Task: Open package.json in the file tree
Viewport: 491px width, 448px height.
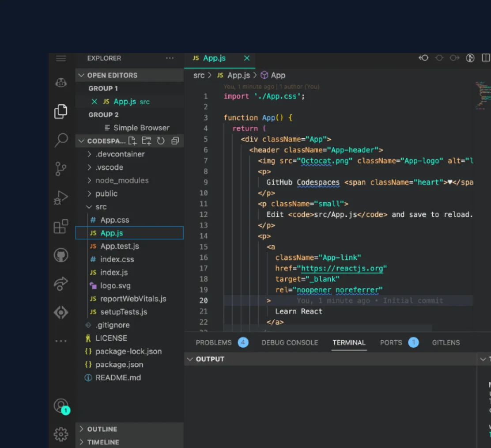Action: point(119,364)
